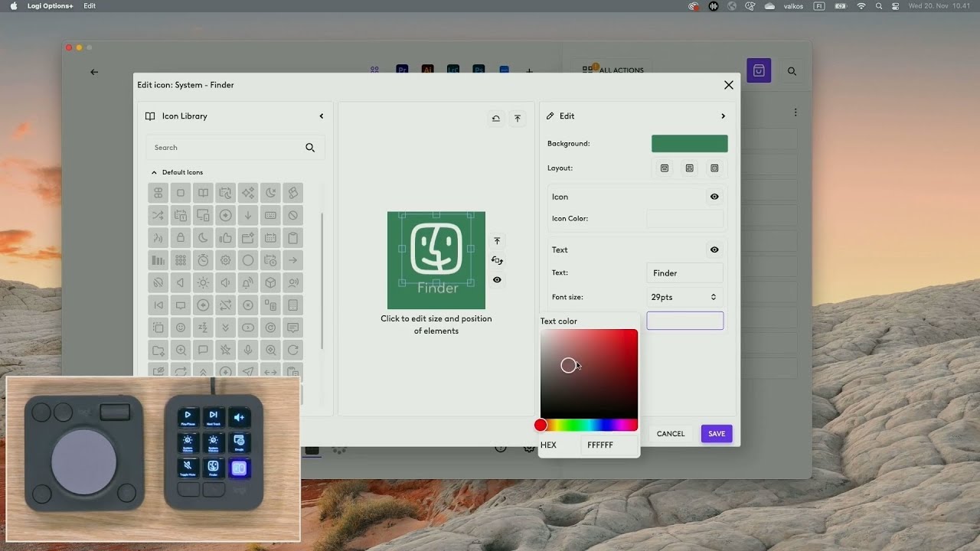Screen dimensions: 980x551
Task: Click the icon library Search field
Action: click(x=236, y=148)
